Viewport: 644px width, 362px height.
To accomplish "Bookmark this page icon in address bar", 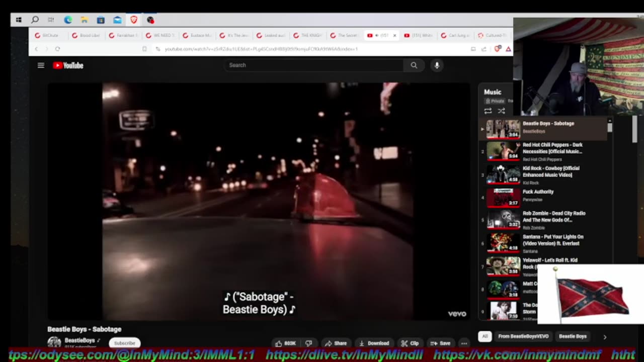I will (144, 49).
